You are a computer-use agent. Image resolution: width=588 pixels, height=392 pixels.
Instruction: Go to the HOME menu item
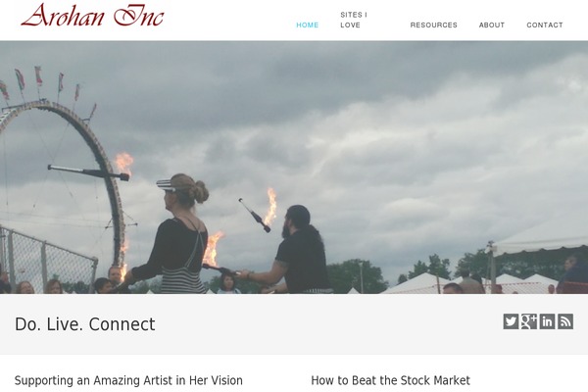pyautogui.click(x=307, y=25)
